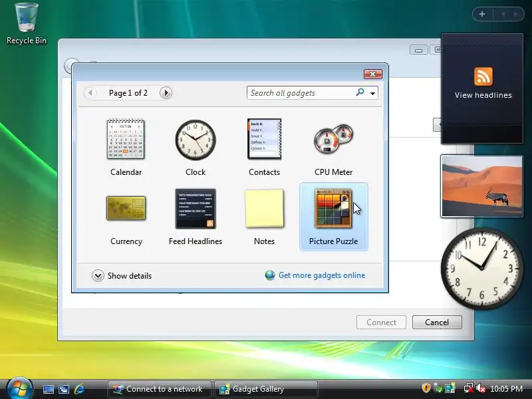Click the security shield tray icon
The image size is (532, 399).
point(426,388)
